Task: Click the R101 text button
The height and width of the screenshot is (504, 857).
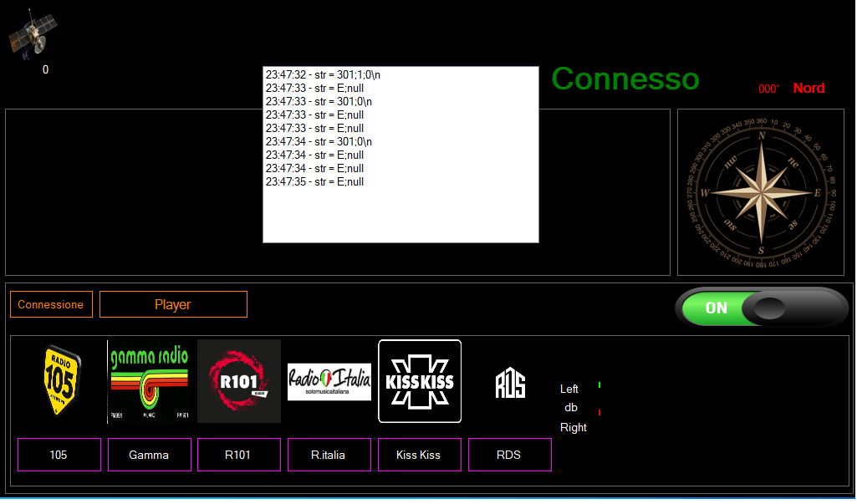Action: 239,455
